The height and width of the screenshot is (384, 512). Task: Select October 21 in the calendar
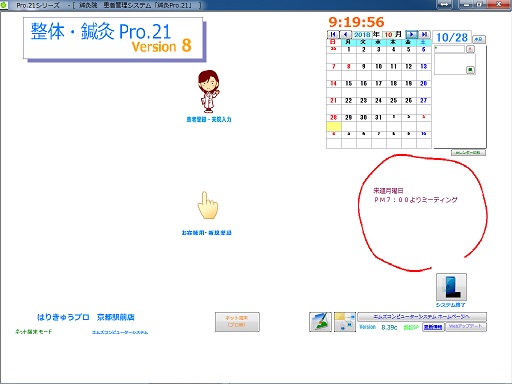[x=334, y=100]
